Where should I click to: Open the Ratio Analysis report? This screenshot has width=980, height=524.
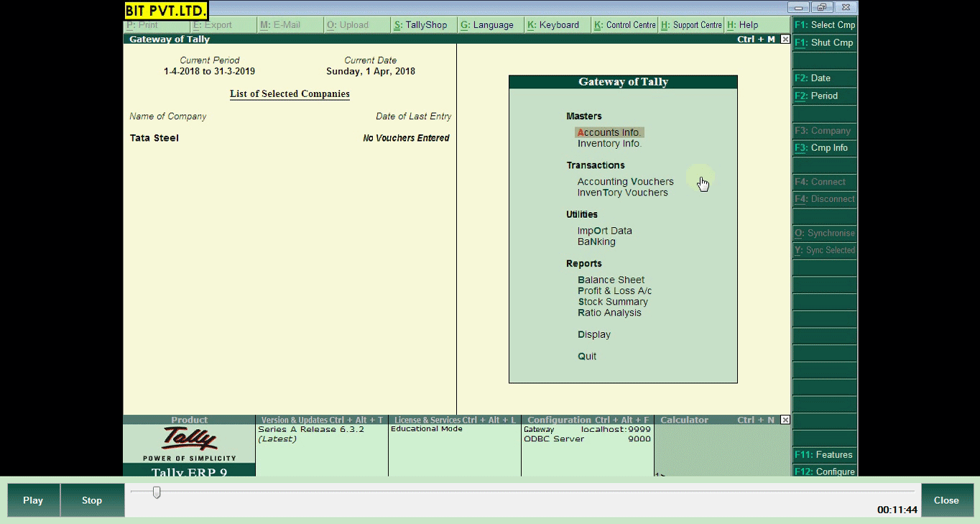(609, 313)
